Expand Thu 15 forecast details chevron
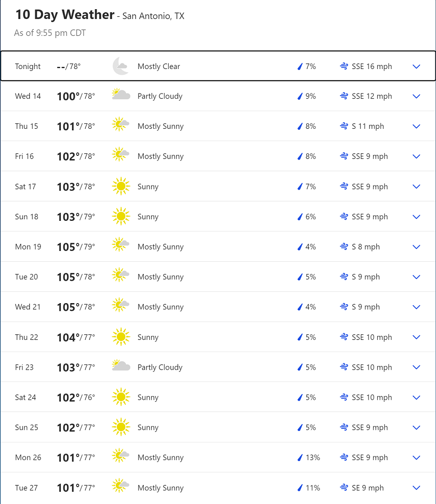Image resolution: width=436 pixels, height=504 pixels. 417,126
